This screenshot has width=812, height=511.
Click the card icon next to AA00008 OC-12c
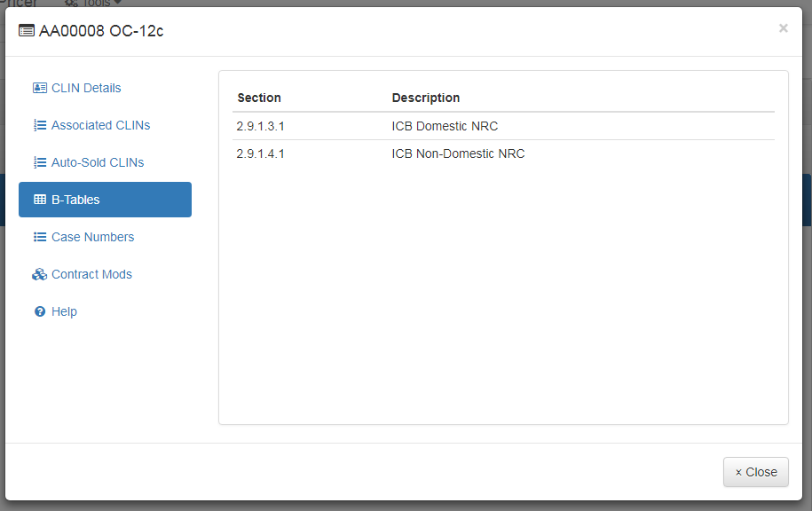24,30
